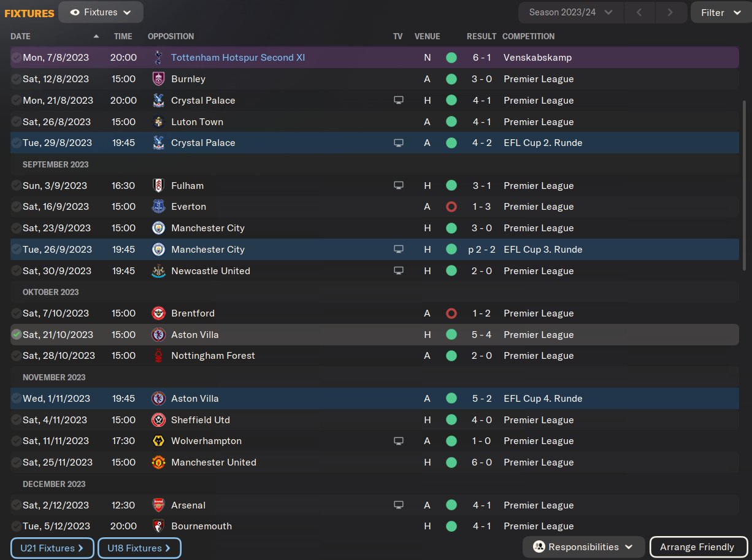The image size is (752, 560).
Task: Click the red loss indicator for Everton
Action: click(451, 207)
